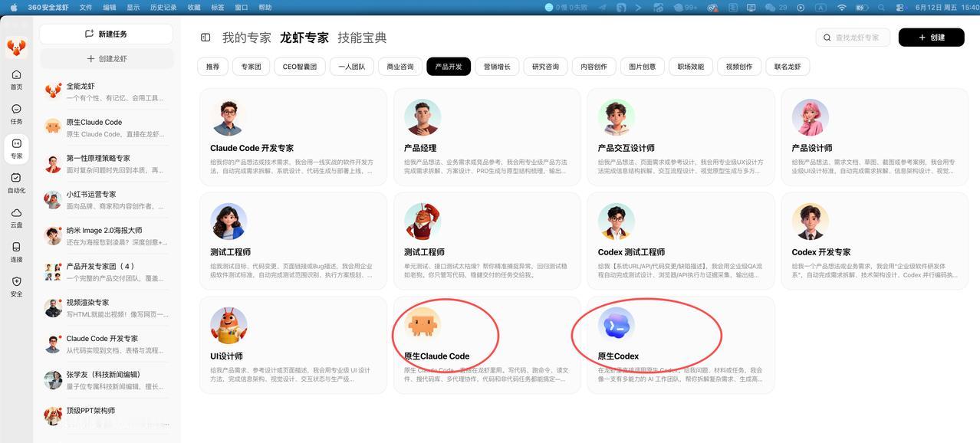Click the 全能龙虾 avatar in the sidebar list
Viewport: 980px width, 443px height.
[53, 91]
